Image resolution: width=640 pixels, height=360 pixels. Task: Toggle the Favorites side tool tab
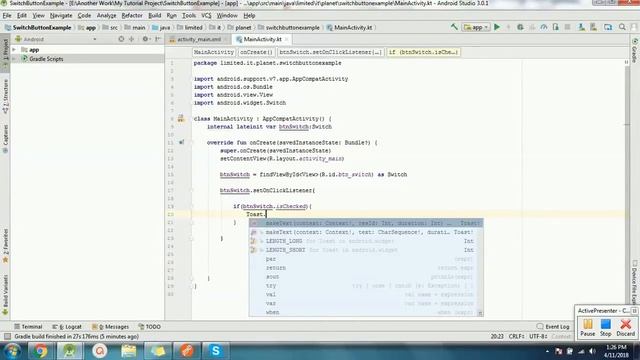point(5,246)
